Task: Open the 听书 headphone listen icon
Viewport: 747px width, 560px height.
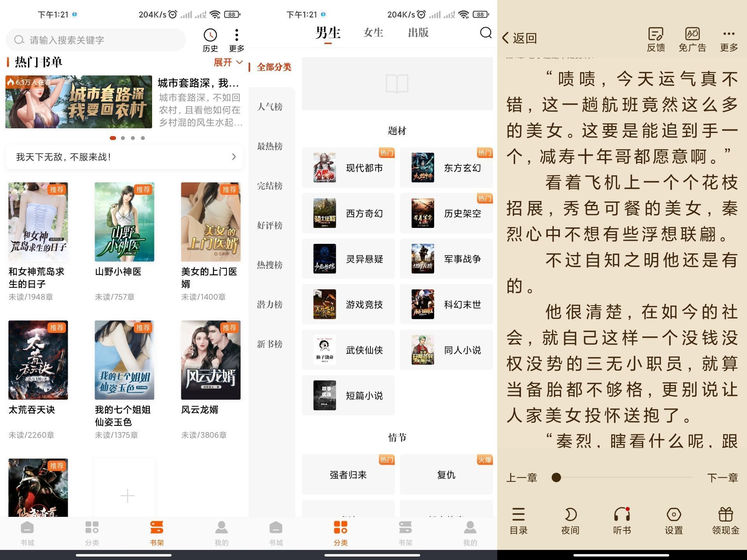Action: pos(622,521)
